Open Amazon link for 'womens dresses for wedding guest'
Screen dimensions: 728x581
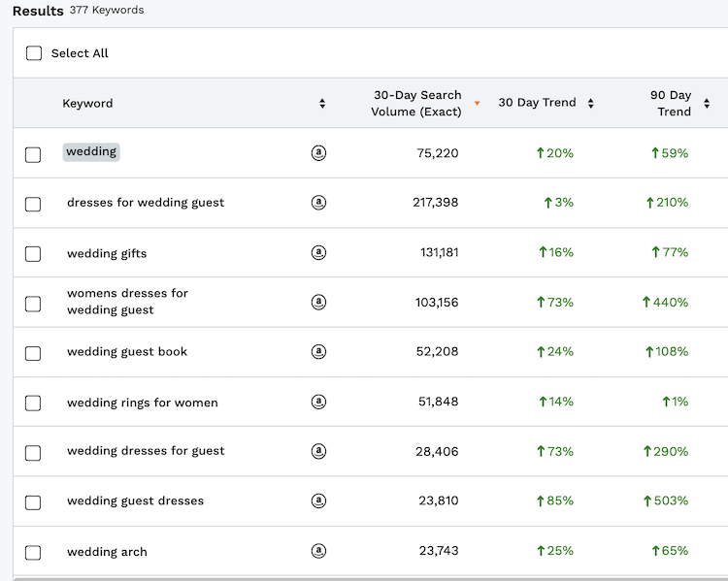pos(318,303)
